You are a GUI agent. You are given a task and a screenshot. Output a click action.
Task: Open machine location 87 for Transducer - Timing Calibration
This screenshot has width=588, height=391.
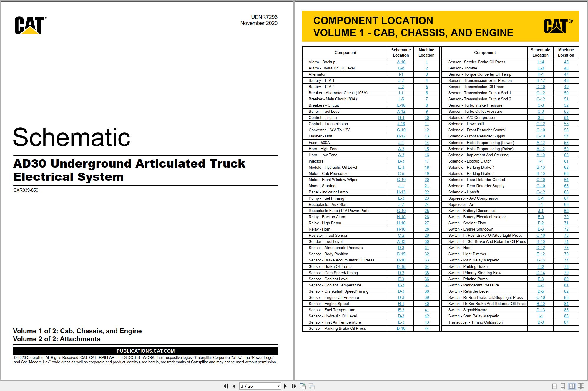click(x=566, y=322)
